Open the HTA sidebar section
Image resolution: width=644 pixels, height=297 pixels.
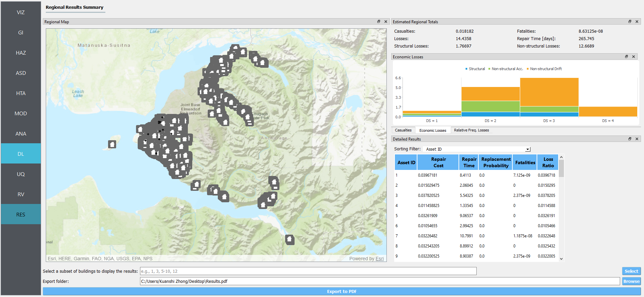(21, 93)
